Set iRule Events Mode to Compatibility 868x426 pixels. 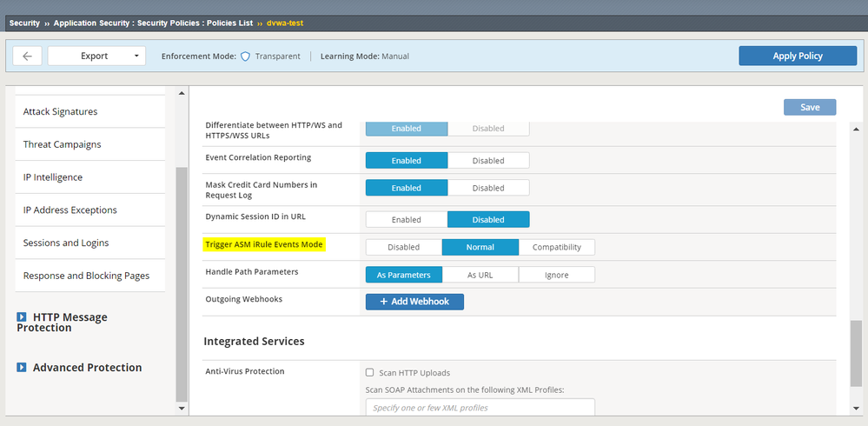[x=556, y=247]
